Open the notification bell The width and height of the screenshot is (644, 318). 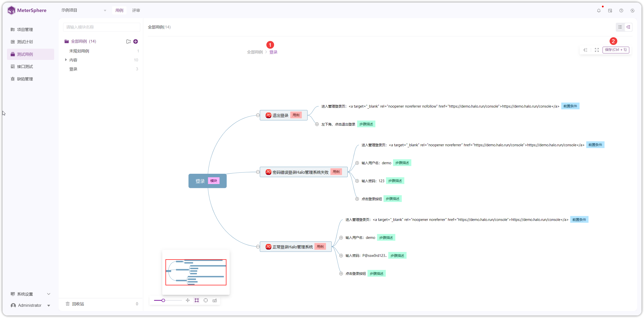599,10
